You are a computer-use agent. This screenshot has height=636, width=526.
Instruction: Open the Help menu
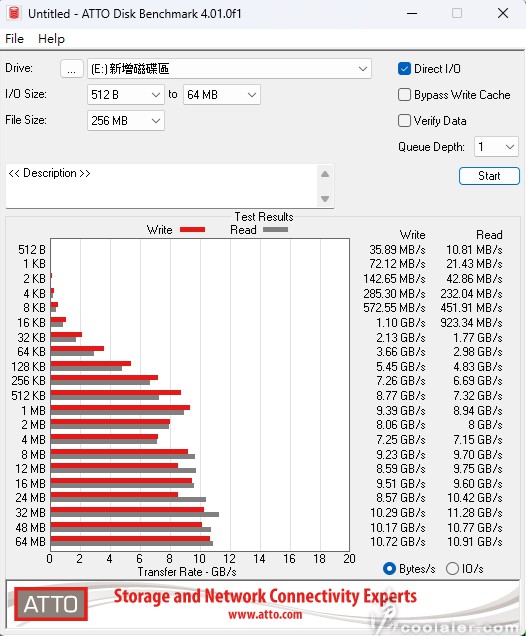tap(52, 39)
